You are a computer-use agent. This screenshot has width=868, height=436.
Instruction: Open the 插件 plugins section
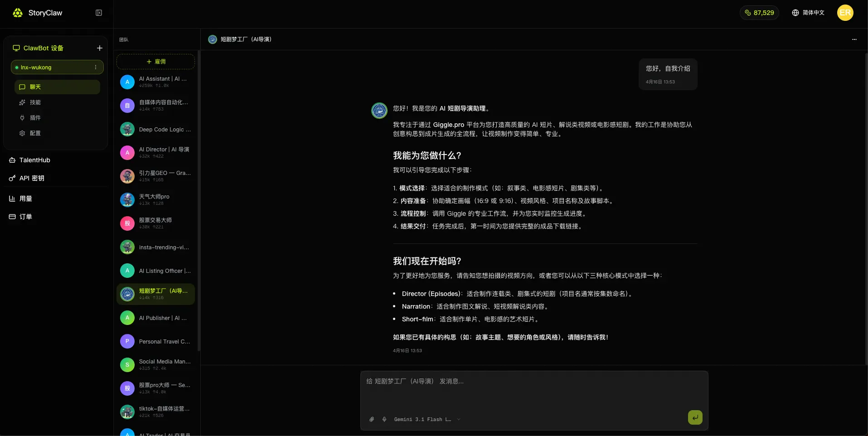pos(57,118)
